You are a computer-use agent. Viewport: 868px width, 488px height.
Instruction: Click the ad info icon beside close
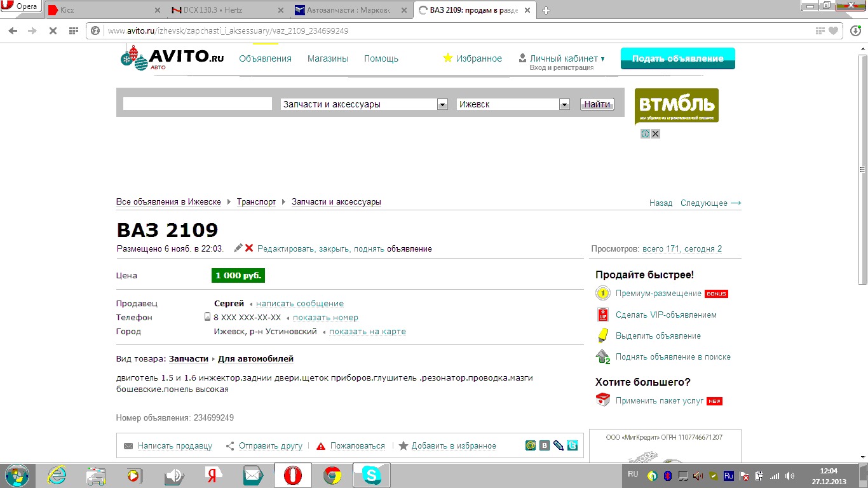click(x=645, y=133)
